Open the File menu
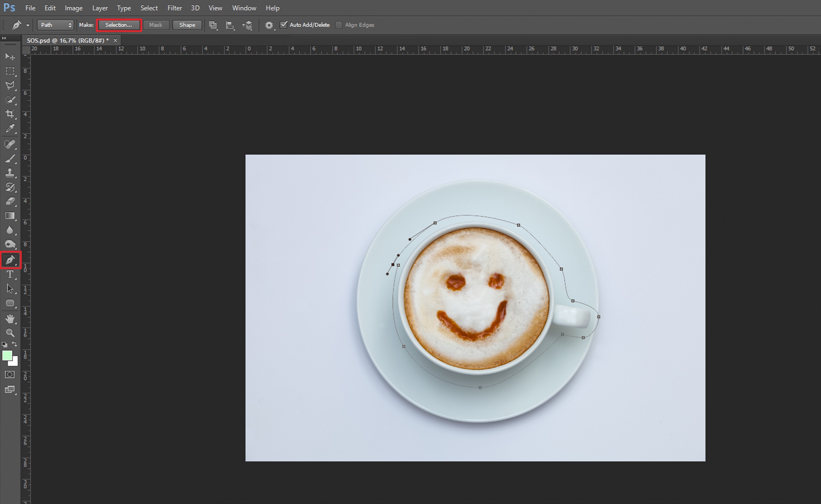The image size is (821, 504). coord(30,8)
